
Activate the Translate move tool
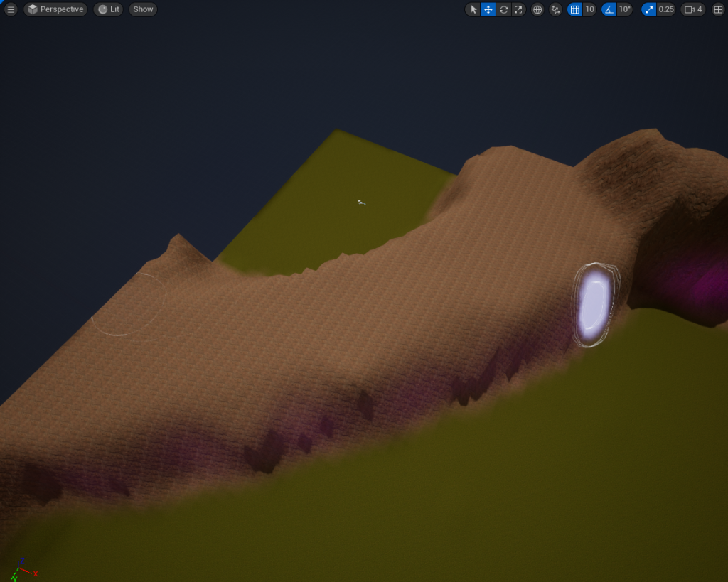click(488, 9)
